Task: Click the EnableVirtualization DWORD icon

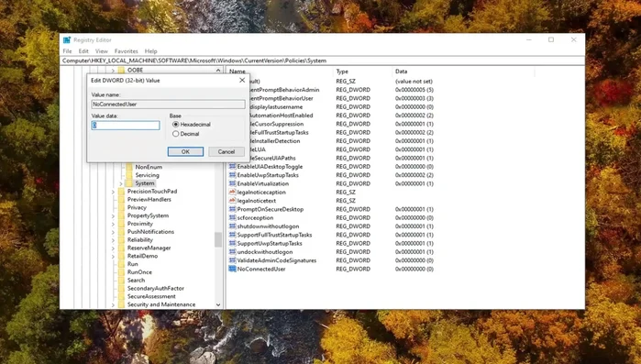Action: pyautogui.click(x=232, y=183)
